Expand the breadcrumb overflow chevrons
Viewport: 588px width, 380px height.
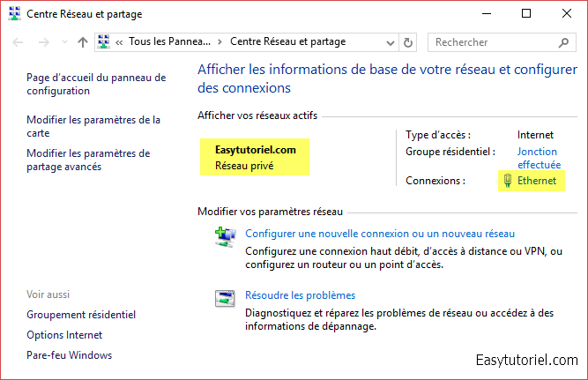[x=119, y=42]
